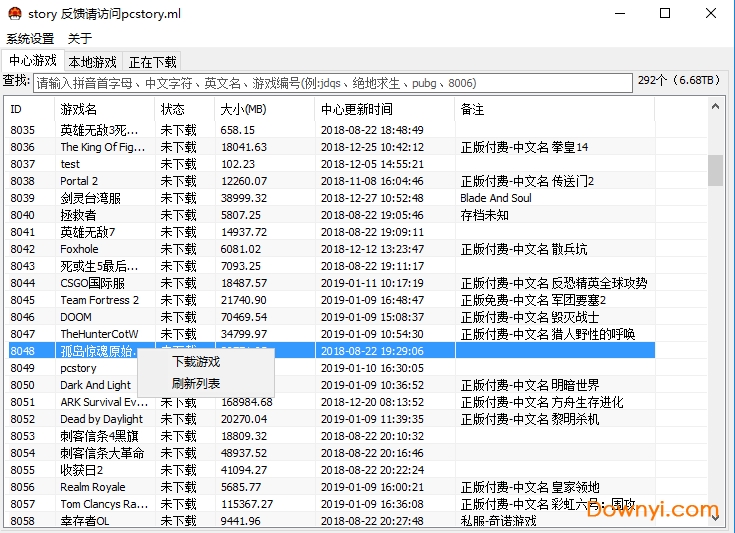Click the scrollbar down arrow
Image resolution: width=735 pixels, height=533 pixels.
(x=715, y=518)
